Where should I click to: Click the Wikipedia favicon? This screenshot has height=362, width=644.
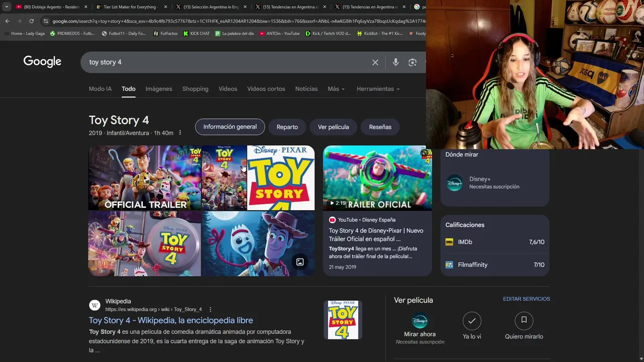95,305
